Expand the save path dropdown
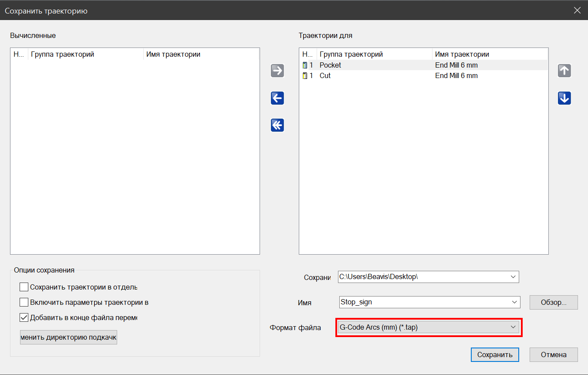This screenshot has height=375, width=588. [x=513, y=277]
